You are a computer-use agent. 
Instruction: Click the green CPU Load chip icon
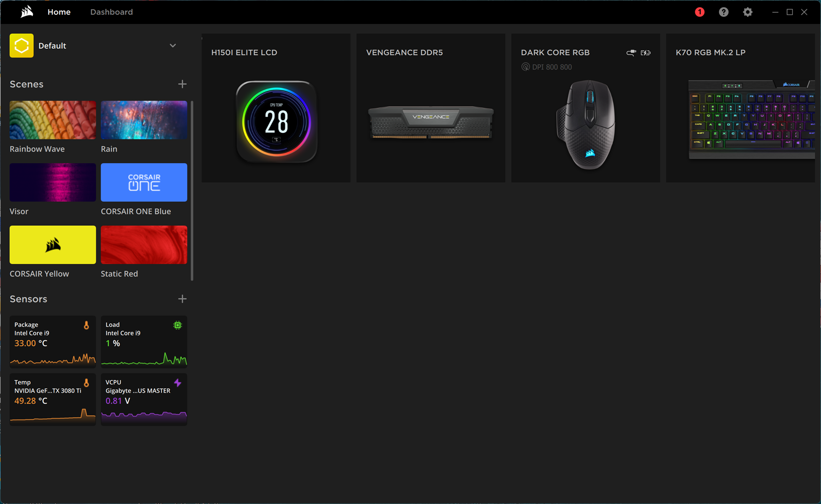pyautogui.click(x=178, y=325)
